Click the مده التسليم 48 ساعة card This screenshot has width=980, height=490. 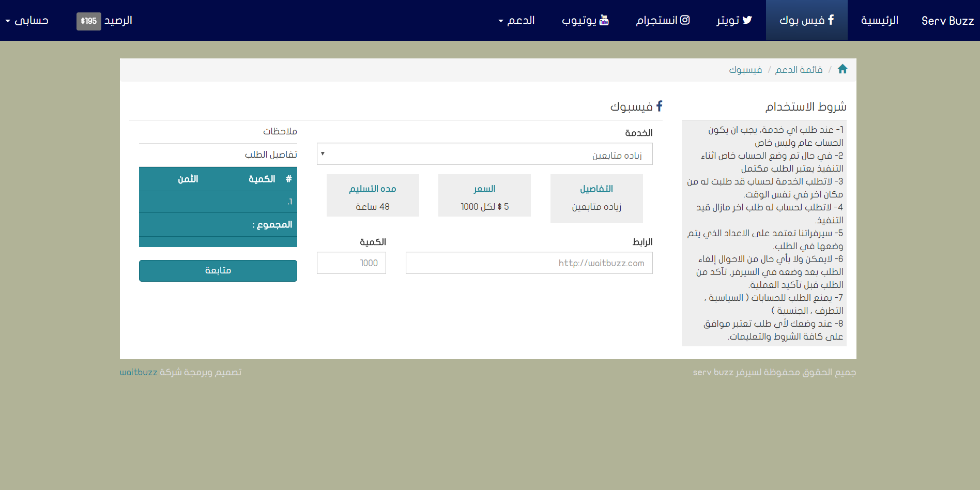tap(373, 195)
